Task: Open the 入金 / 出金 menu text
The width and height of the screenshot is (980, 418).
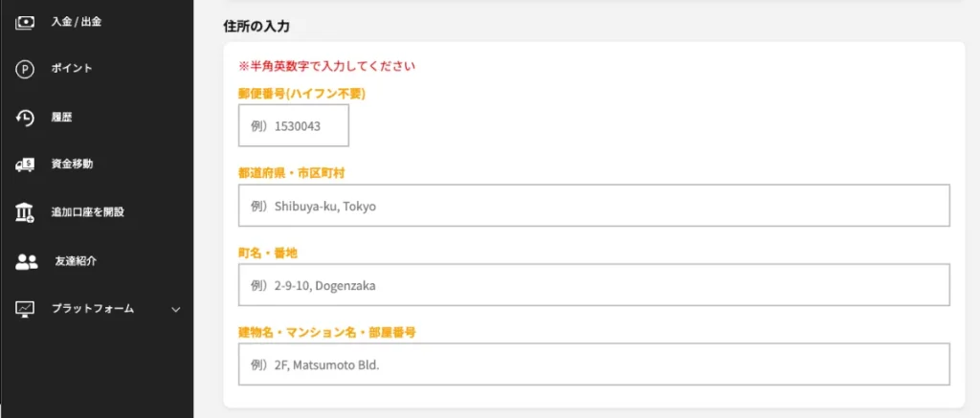Action: click(77, 21)
